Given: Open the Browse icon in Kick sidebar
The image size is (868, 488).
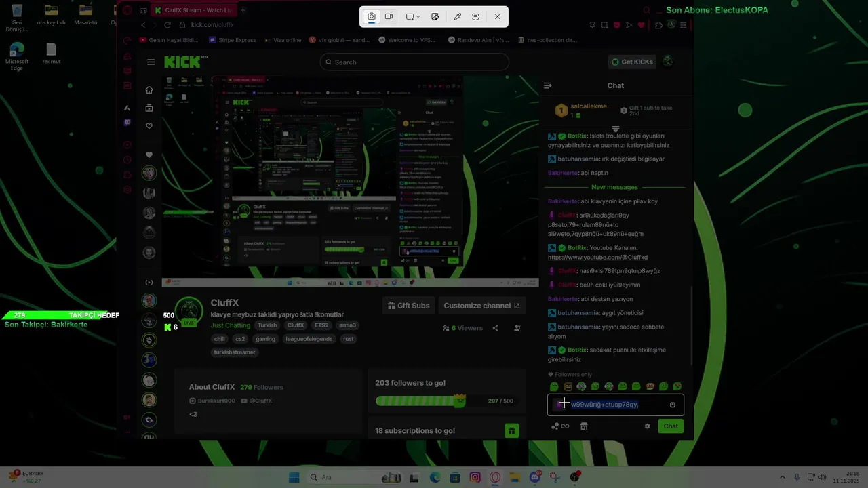Looking at the screenshot, I should [149, 108].
